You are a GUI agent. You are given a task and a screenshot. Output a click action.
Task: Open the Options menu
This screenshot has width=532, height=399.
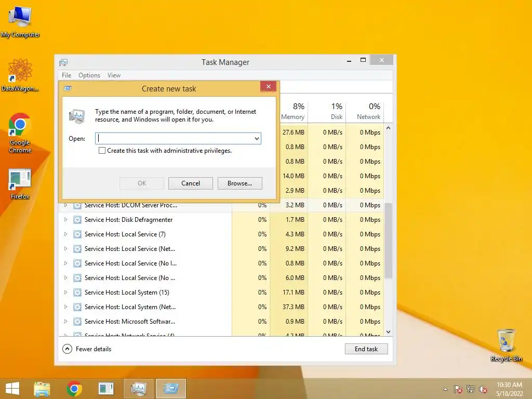[x=89, y=75]
